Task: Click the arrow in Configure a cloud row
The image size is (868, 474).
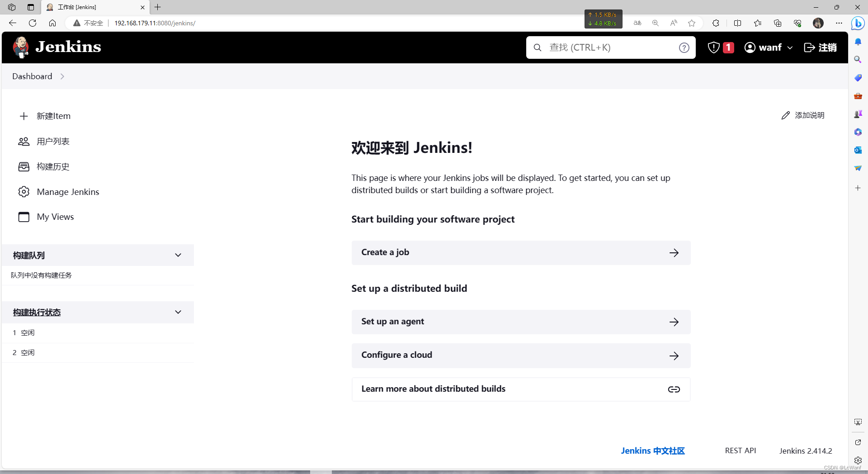Action: pyautogui.click(x=674, y=356)
